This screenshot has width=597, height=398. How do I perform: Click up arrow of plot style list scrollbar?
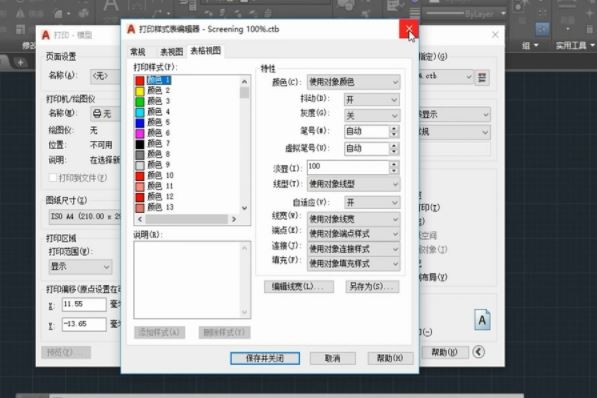(x=244, y=81)
